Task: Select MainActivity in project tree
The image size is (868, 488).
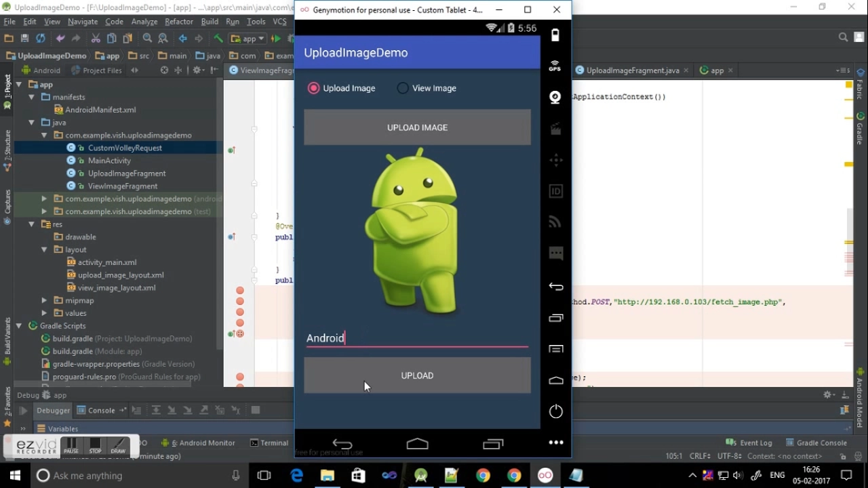Action: pyautogui.click(x=109, y=161)
